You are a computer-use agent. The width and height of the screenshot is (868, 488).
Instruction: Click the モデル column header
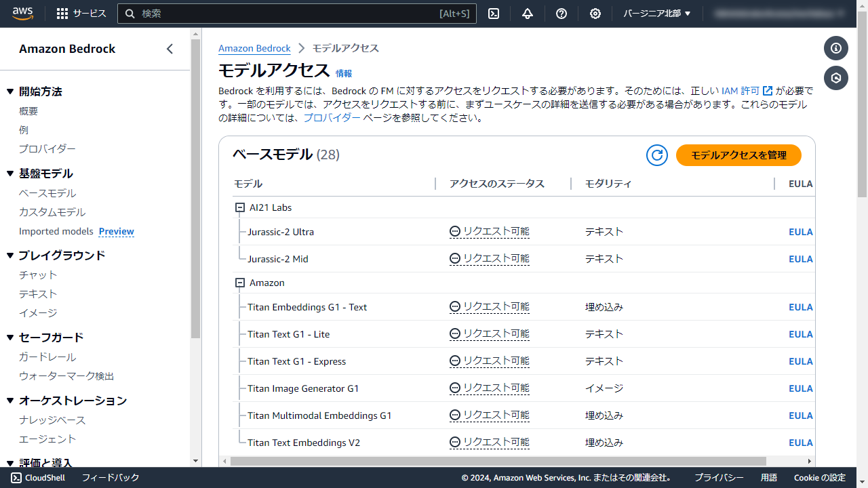tap(248, 184)
